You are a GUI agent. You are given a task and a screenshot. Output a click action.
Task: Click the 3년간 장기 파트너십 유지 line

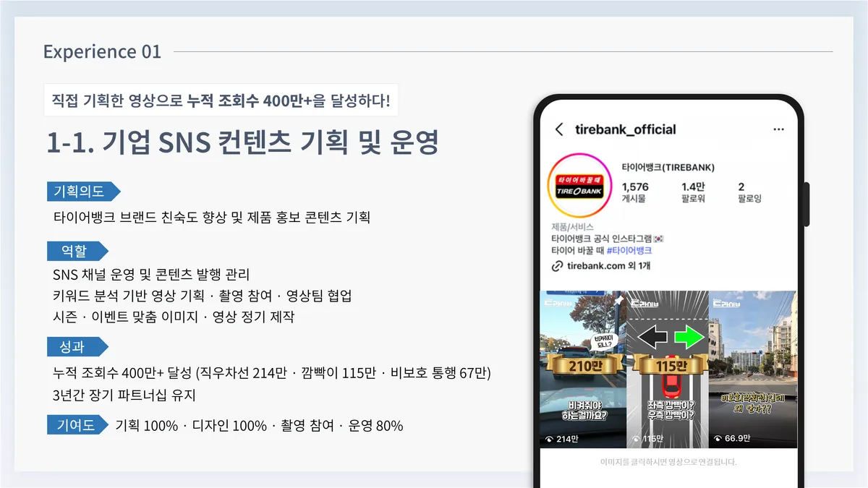point(124,395)
